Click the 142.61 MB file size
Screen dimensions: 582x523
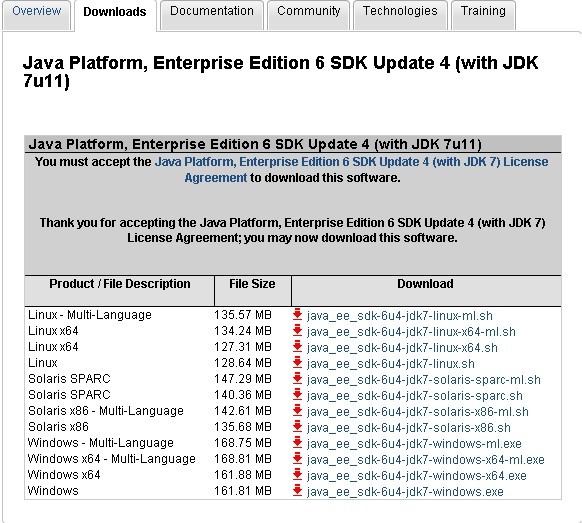click(243, 411)
